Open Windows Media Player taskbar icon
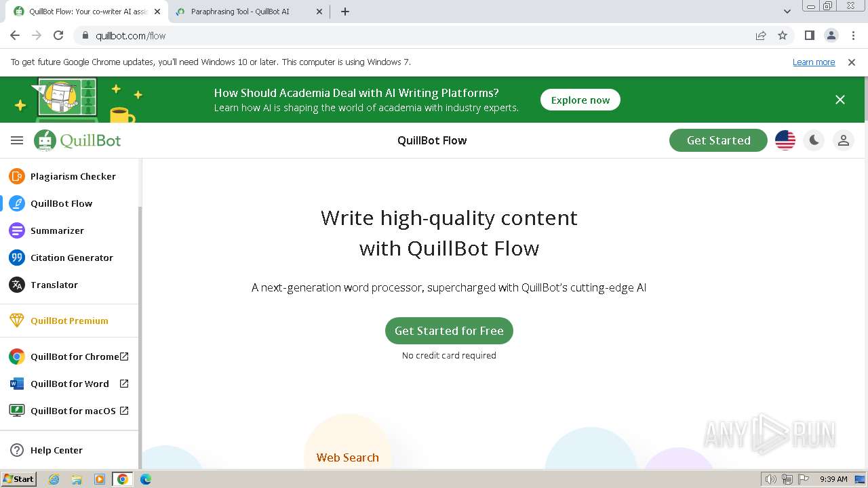 coord(100,479)
